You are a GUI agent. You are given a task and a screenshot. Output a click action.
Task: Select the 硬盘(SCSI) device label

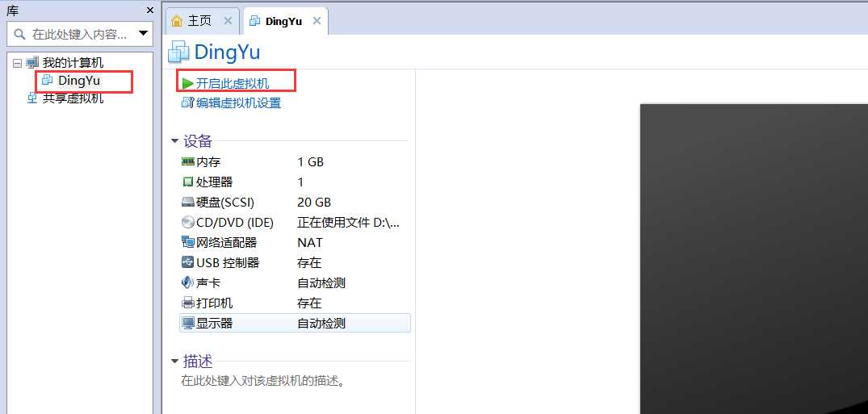coord(225,202)
